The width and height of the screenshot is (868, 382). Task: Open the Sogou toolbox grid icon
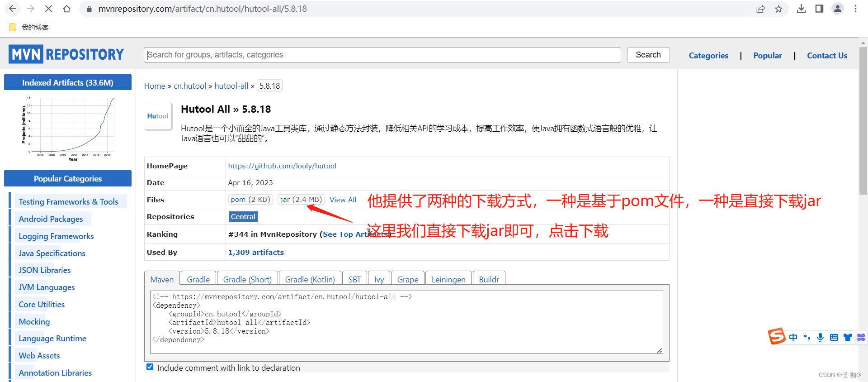click(861, 337)
